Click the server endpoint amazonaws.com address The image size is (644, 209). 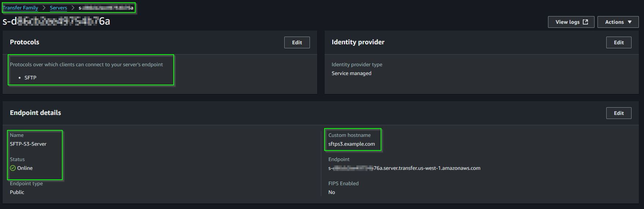pos(404,168)
